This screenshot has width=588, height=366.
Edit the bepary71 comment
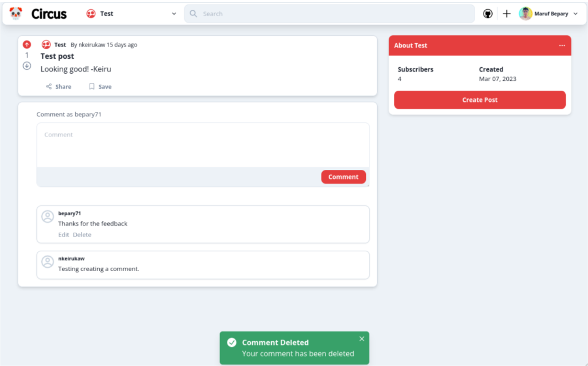click(x=63, y=235)
